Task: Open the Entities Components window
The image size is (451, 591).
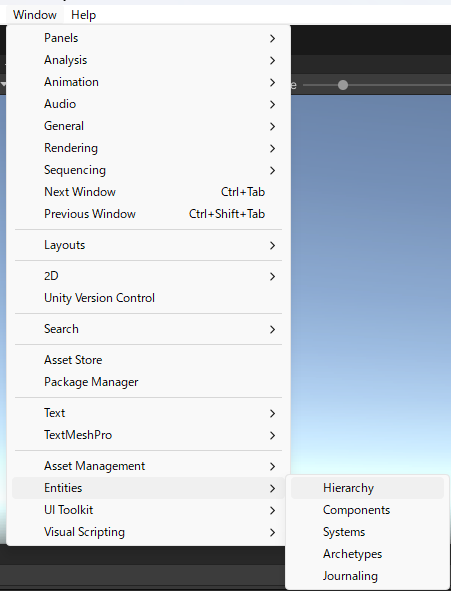Action: [367, 510]
